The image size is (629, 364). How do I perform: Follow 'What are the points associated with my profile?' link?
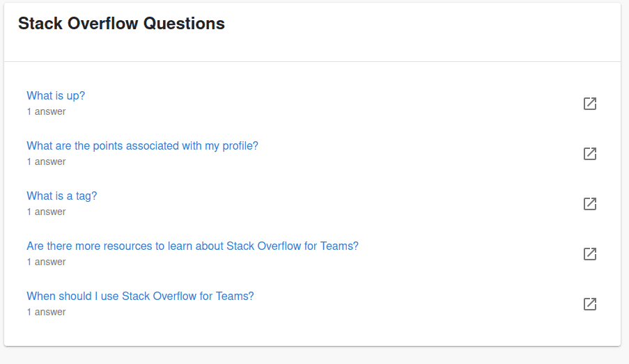(142, 146)
